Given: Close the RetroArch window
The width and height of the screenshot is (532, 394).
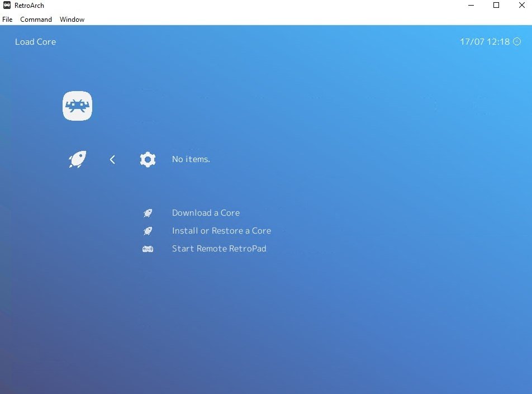Looking at the screenshot, I should point(522,5).
